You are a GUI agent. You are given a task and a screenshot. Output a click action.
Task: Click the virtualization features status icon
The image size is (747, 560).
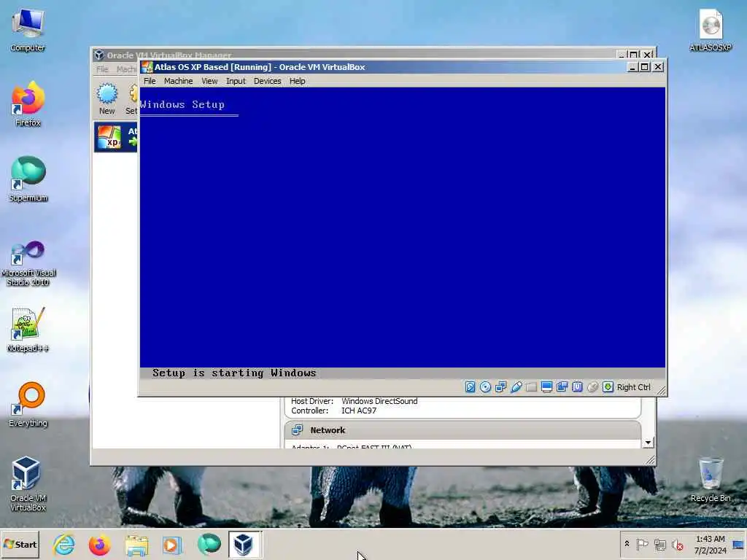tap(577, 387)
